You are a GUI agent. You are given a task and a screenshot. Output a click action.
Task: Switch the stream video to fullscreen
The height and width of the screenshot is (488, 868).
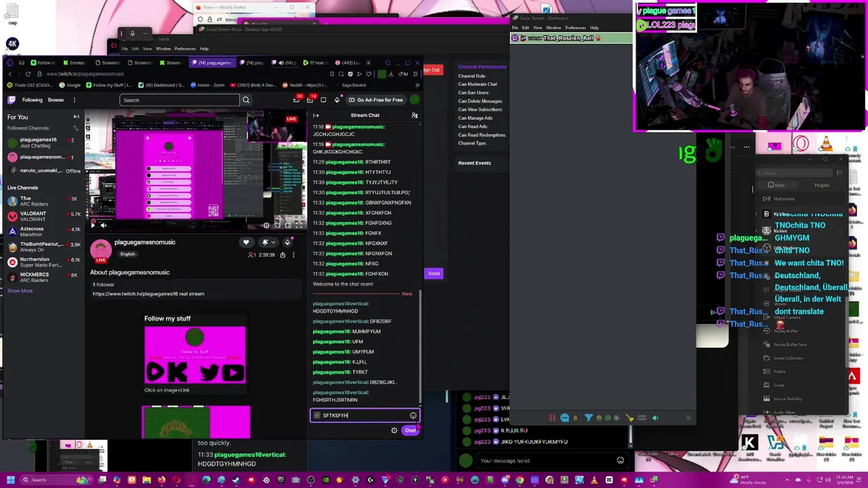click(x=299, y=225)
